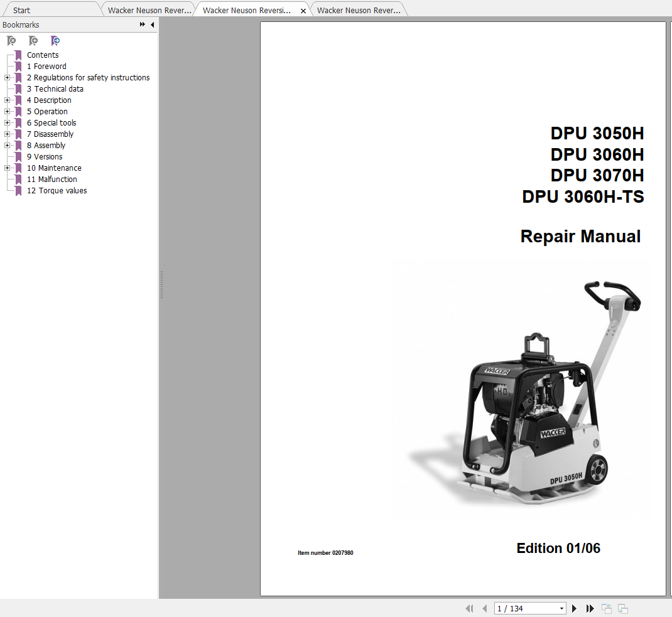Switch to the third Wacker Neuson tab
Image resolution: width=672 pixels, height=617 pixels.
359,10
